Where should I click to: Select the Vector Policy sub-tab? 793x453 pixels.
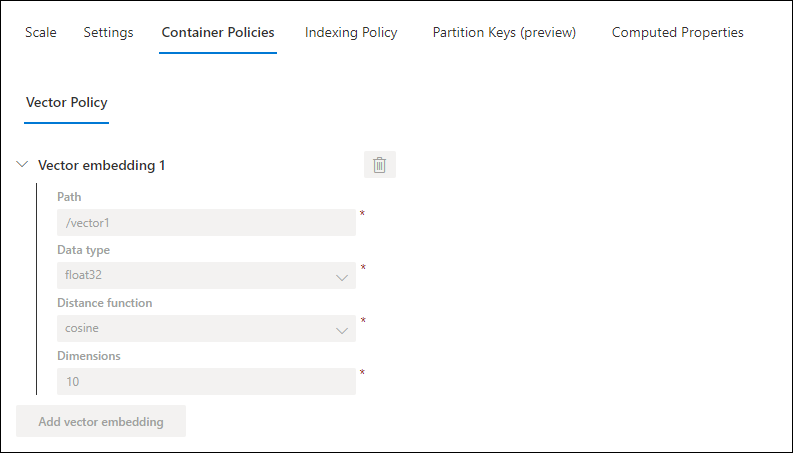pyautogui.click(x=67, y=103)
